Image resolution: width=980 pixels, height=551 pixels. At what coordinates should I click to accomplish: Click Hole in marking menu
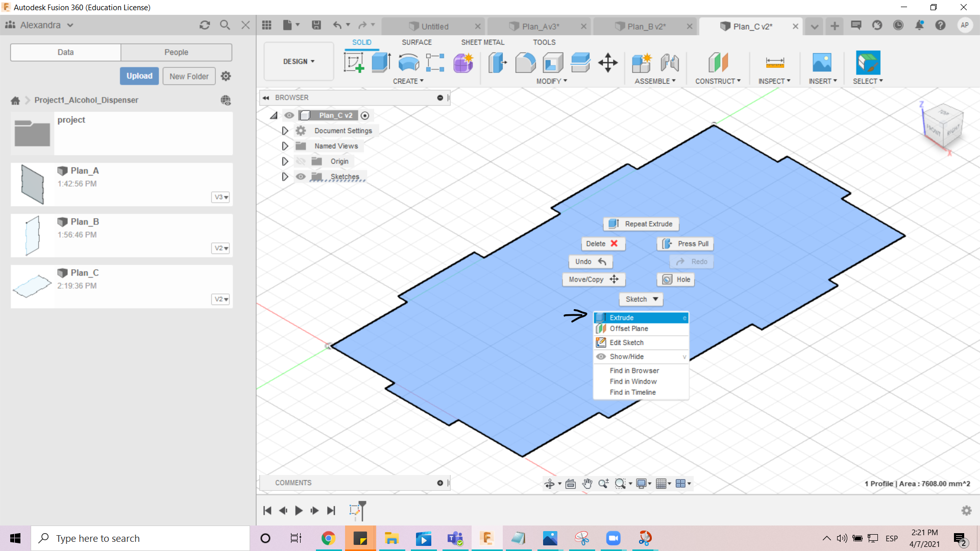tap(676, 280)
